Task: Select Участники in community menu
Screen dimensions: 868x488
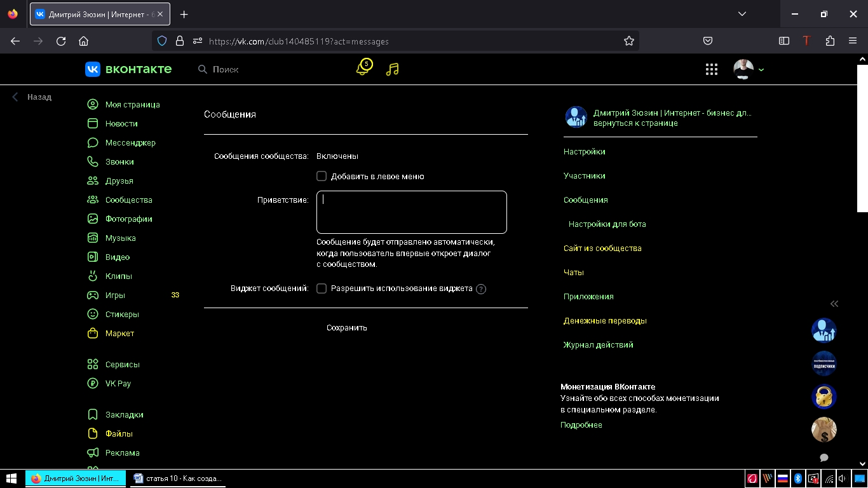Action: point(585,176)
